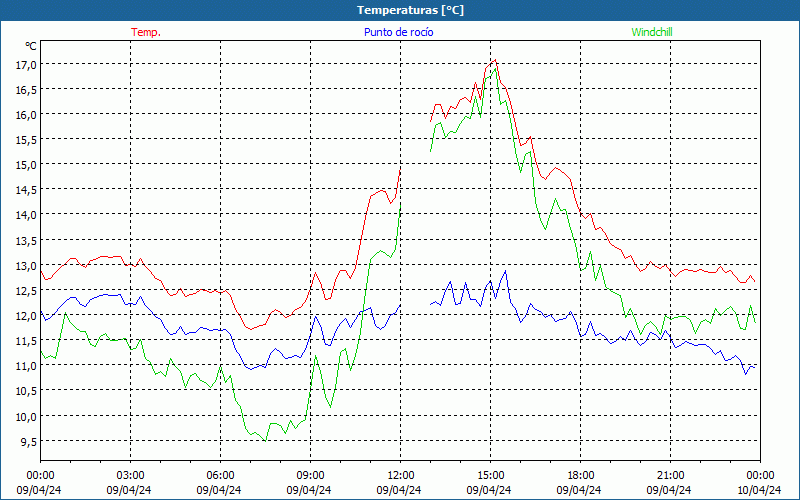Click the green Windchill legend label
The width and height of the screenshot is (800, 500).
click(652, 32)
